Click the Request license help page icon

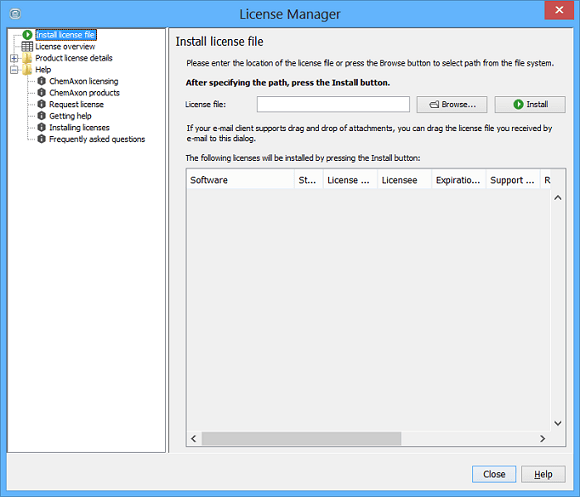pos(42,104)
